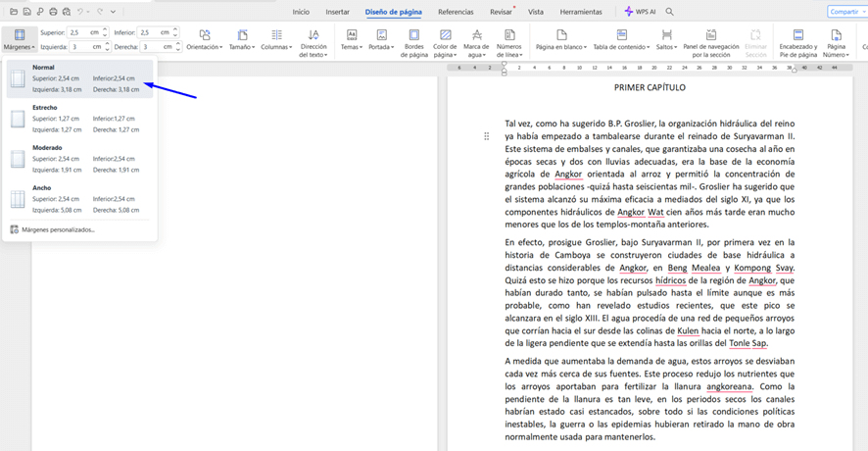Open the Referencias tab

click(x=456, y=12)
